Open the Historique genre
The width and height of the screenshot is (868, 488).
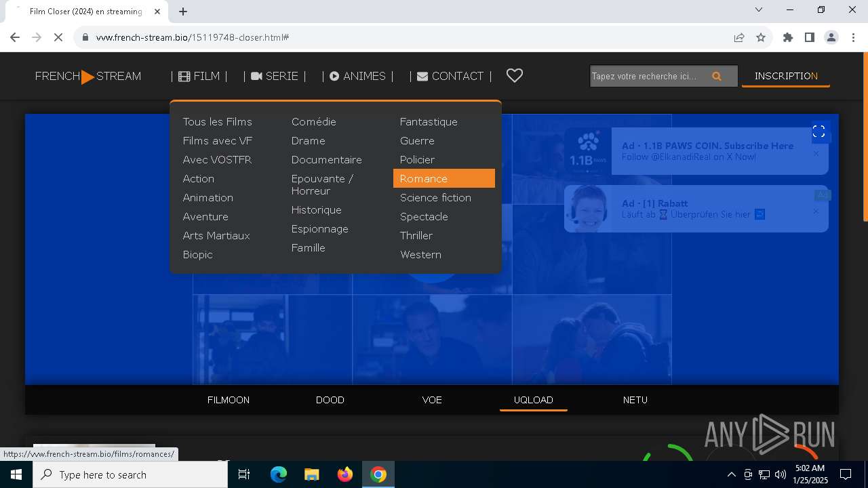pyautogui.click(x=316, y=210)
